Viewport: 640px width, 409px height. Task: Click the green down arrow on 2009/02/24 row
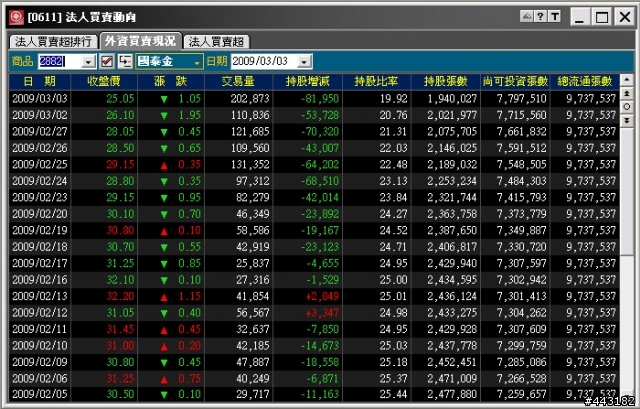tap(164, 182)
